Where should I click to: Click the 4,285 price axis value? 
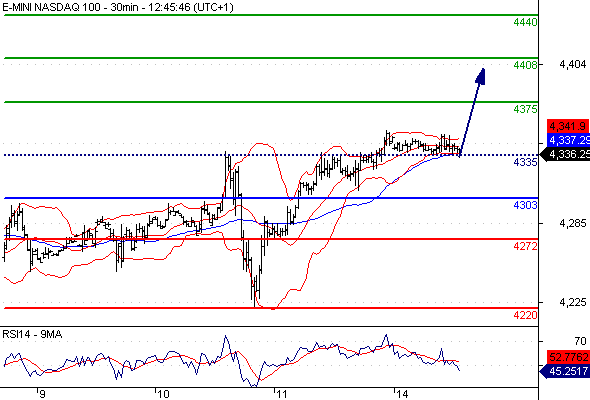[573, 224]
